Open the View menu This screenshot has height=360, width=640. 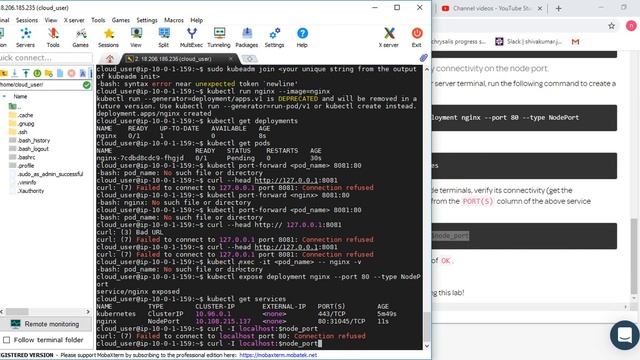(51, 20)
